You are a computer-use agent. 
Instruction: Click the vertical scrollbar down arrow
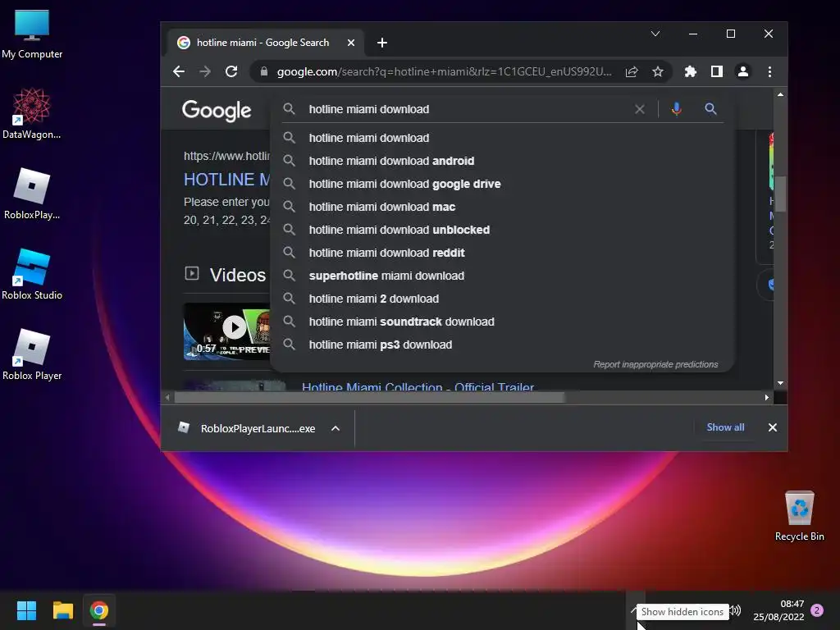pos(781,383)
